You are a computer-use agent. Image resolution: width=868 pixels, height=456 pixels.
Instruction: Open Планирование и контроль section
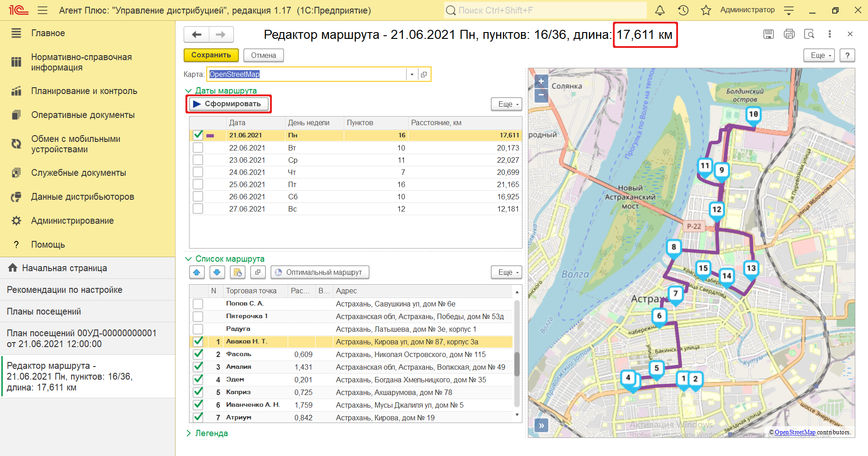pos(84,91)
